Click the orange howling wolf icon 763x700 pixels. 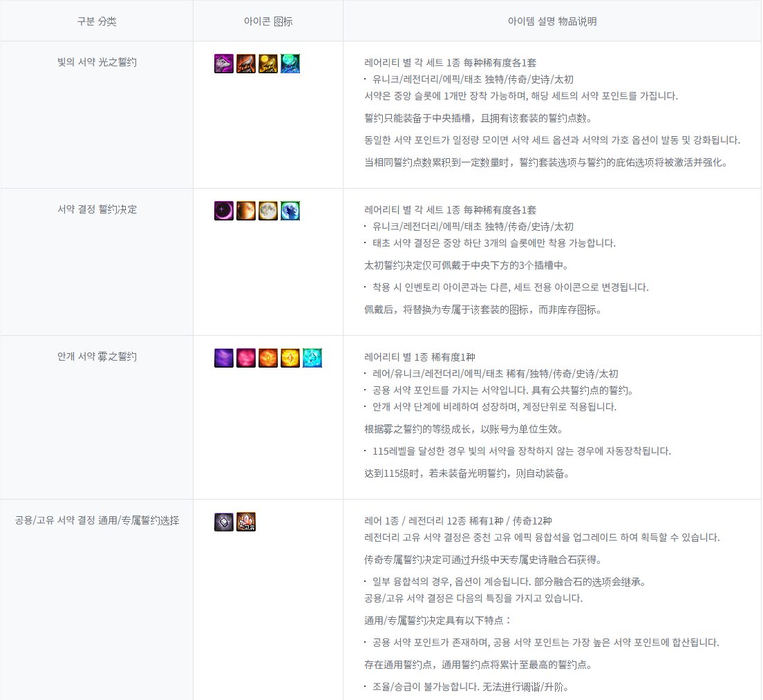[x=246, y=64]
